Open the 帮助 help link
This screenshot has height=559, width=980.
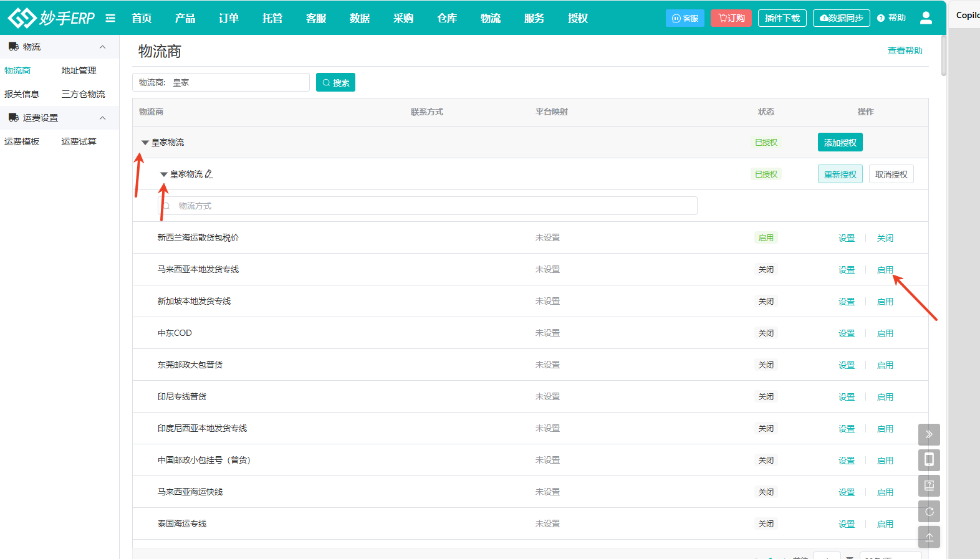(x=891, y=18)
